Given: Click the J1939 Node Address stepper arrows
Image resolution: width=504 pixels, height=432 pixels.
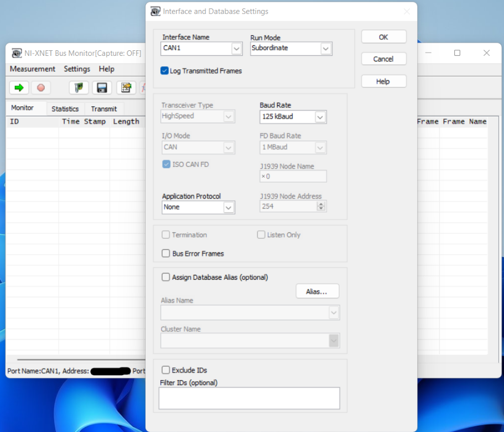Looking at the screenshot, I should [321, 206].
